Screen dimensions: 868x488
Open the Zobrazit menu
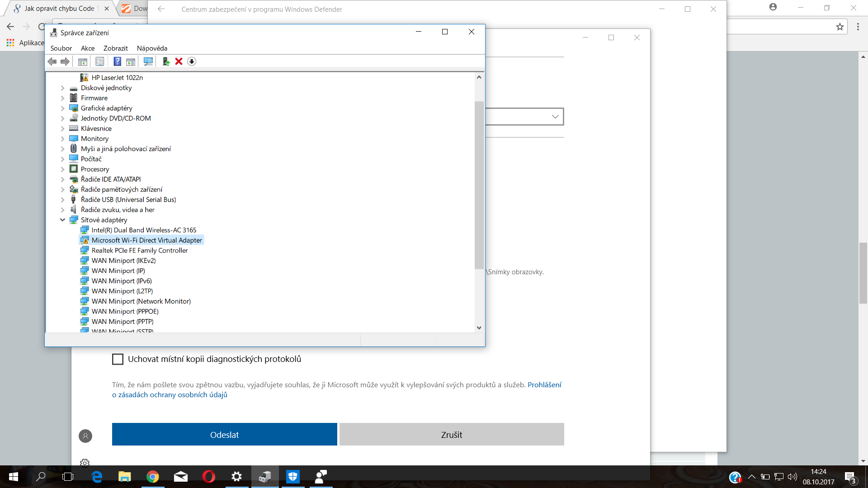point(115,48)
